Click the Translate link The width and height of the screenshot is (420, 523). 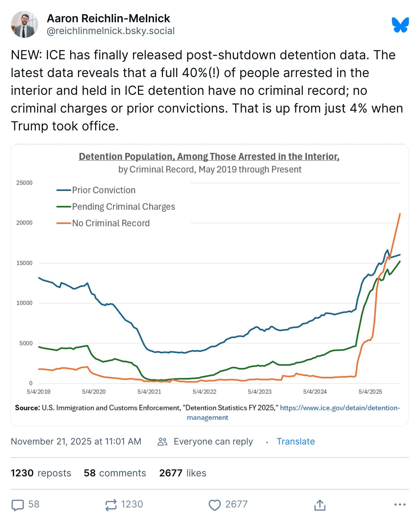click(x=296, y=442)
